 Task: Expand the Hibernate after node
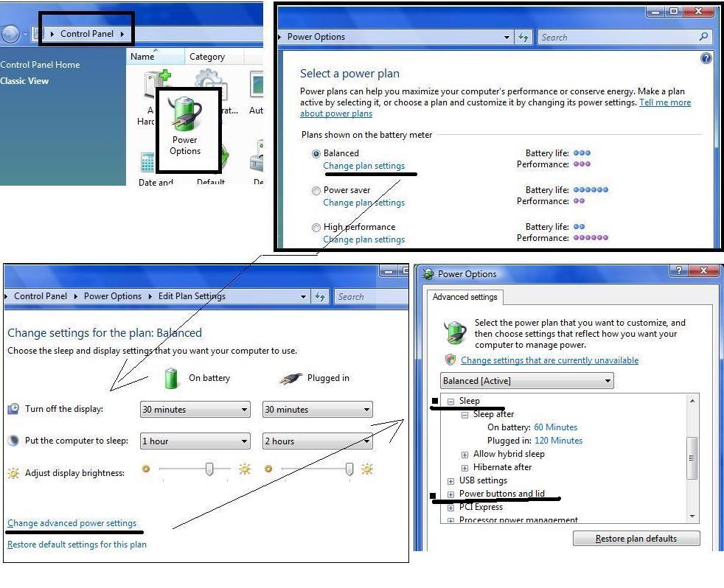[465, 468]
